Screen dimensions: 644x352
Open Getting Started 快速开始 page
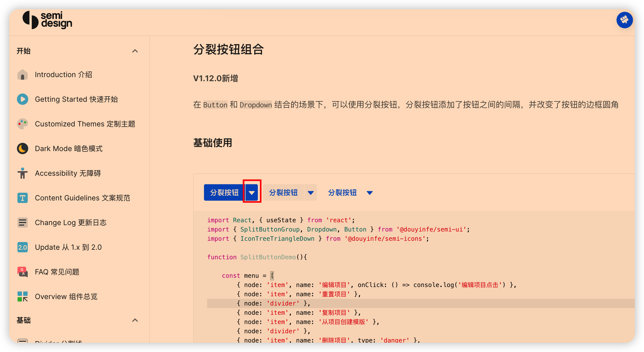coord(76,99)
